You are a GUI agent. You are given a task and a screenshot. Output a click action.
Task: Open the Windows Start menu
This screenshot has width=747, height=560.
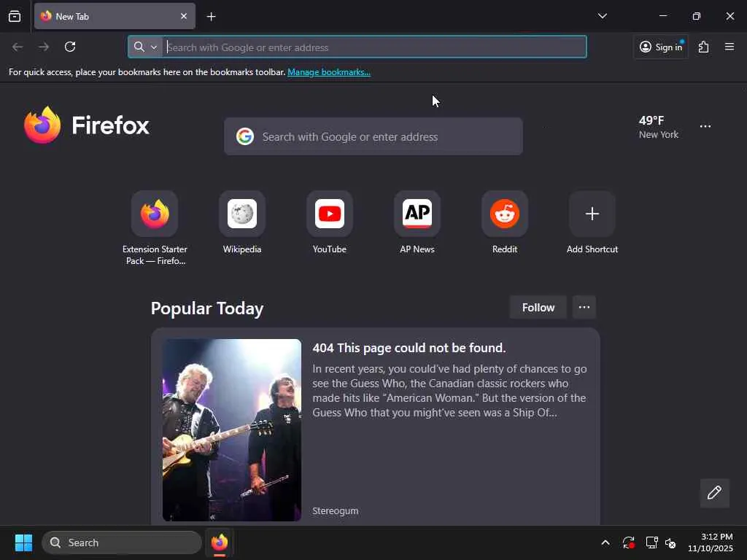pyautogui.click(x=23, y=542)
